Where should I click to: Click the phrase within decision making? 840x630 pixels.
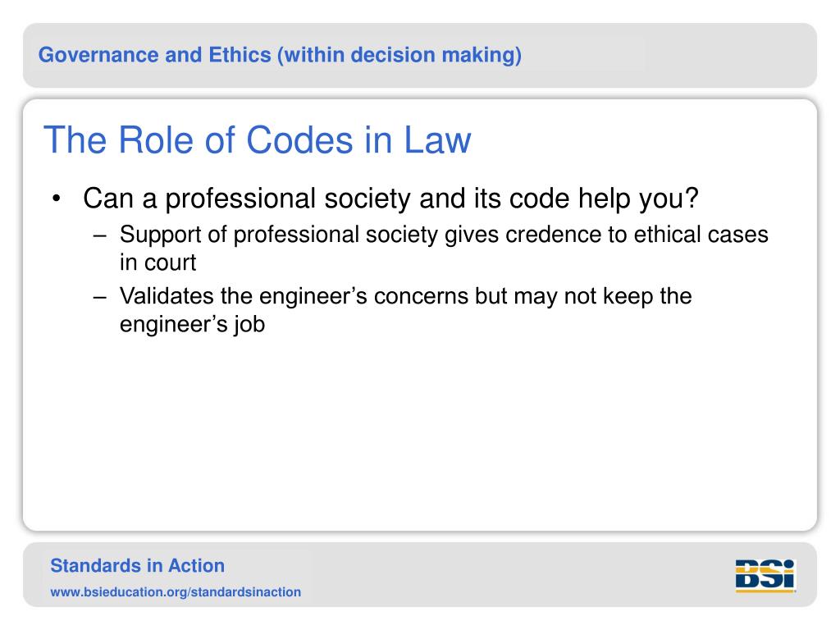[x=401, y=55]
